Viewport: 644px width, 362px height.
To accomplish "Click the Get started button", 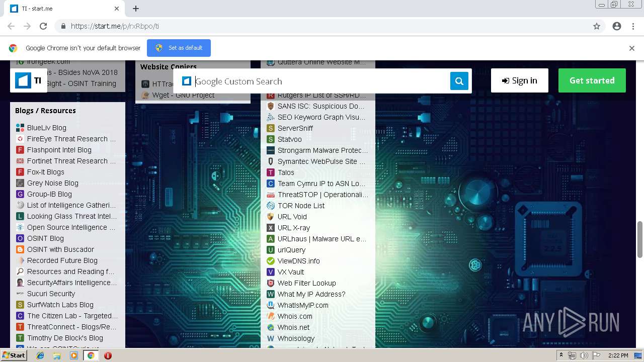I will (x=592, y=80).
